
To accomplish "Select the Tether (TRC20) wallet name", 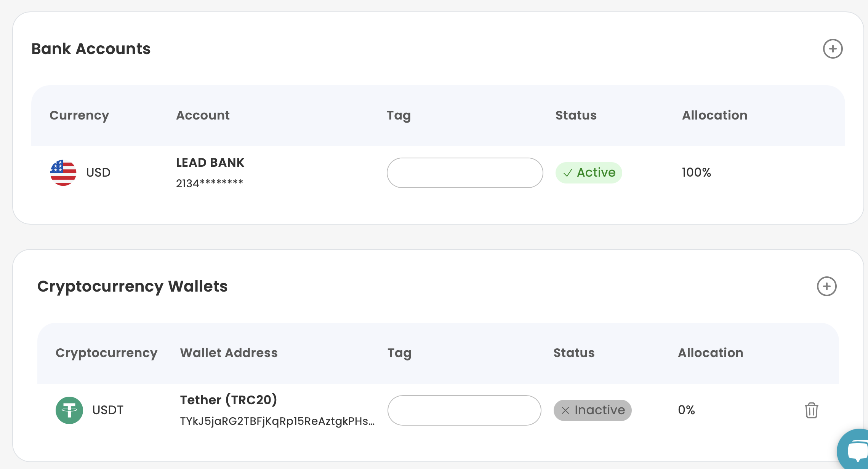I will click(x=228, y=400).
